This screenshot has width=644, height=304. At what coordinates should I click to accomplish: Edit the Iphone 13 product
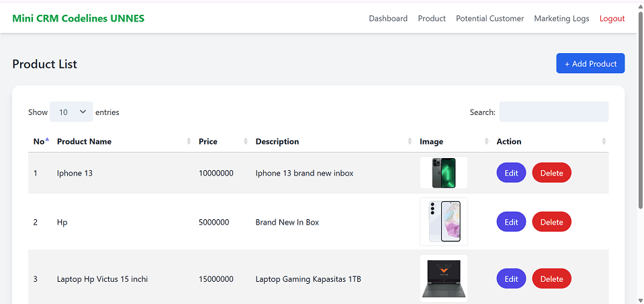(x=511, y=173)
